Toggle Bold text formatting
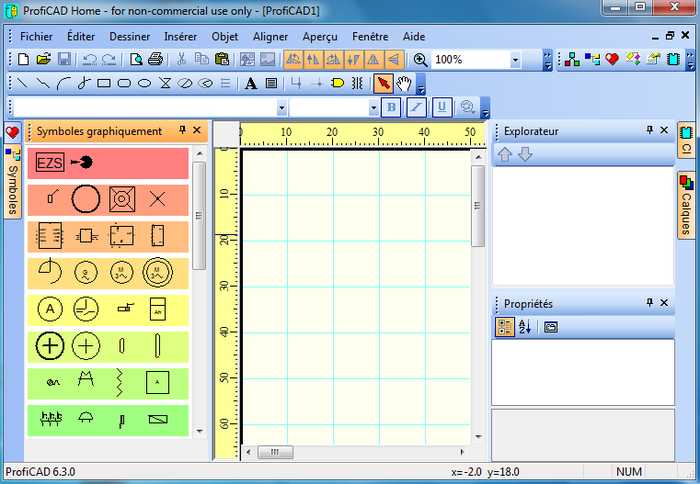This screenshot has height=484, width=700. [x=391, y=108]
